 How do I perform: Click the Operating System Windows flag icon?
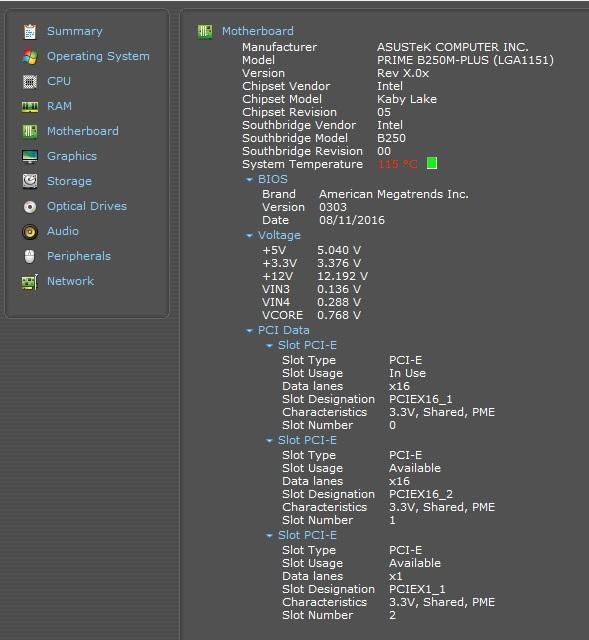click(30, 57)
